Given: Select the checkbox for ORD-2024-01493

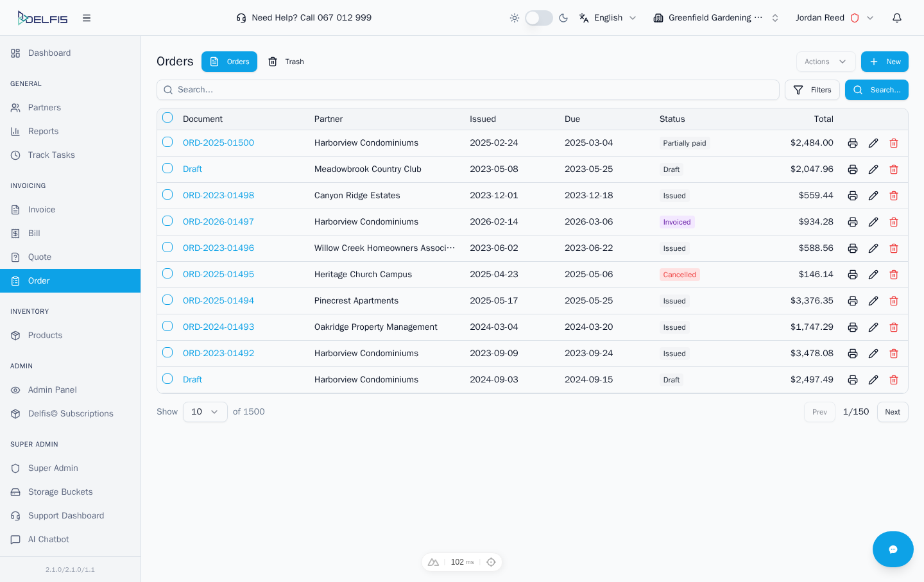Looking at the screenshot, I should pyautogui.click(x=167, y=326).
